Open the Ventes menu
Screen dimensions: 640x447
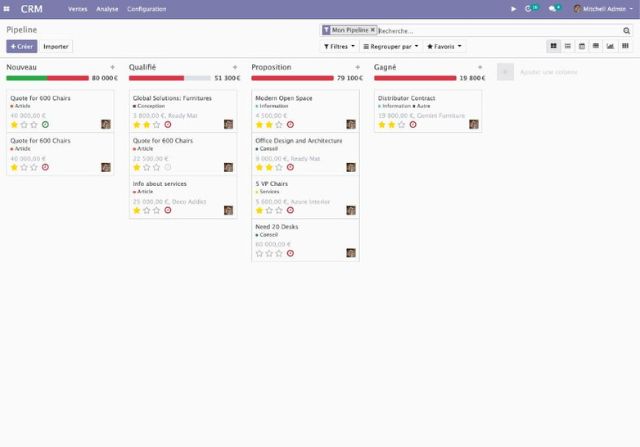(x=78, y=9)
